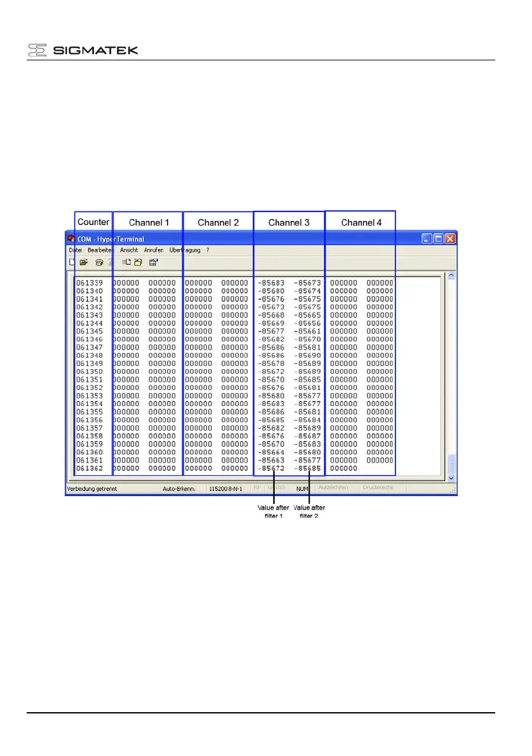Viewport: 532px width, 756px height.
Task: Click counter value 061350
Action: 90,372
